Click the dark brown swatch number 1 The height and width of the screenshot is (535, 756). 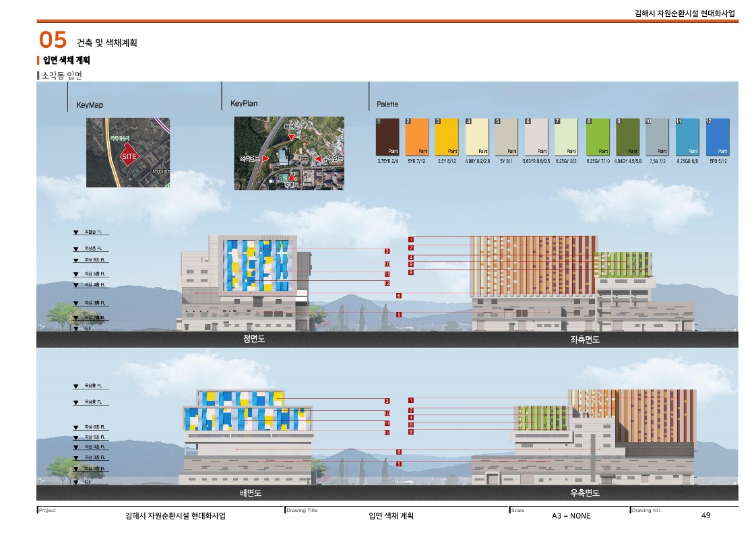point(388,137)
